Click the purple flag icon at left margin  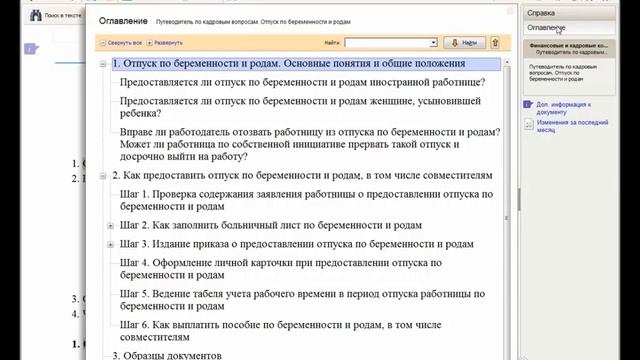pos(31,49)
